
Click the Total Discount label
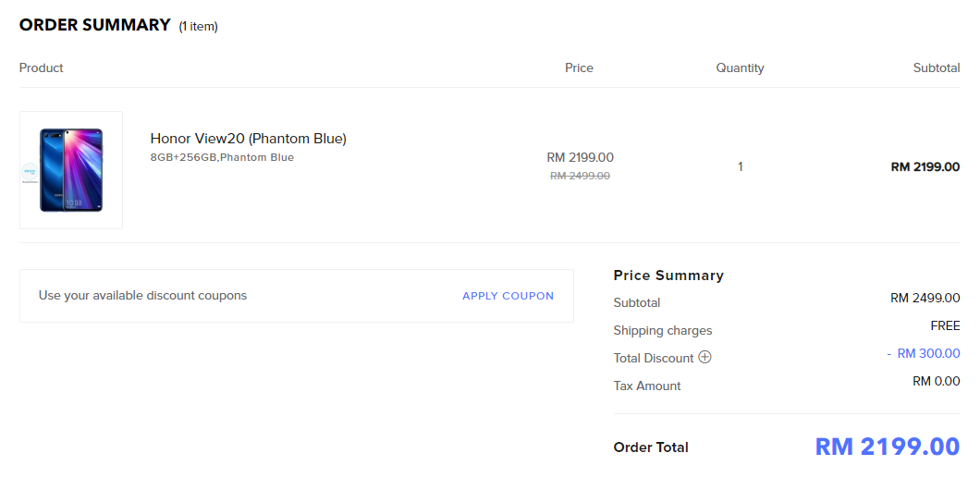(653, 358)
